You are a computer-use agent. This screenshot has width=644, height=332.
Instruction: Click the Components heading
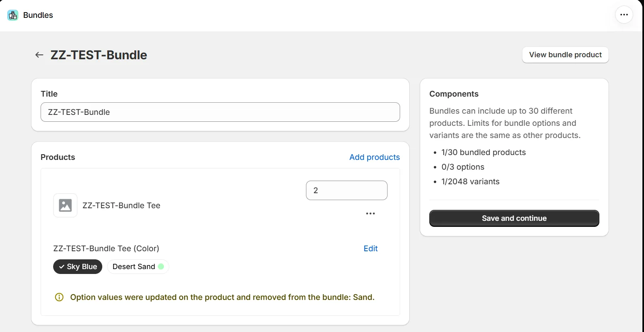454,94
